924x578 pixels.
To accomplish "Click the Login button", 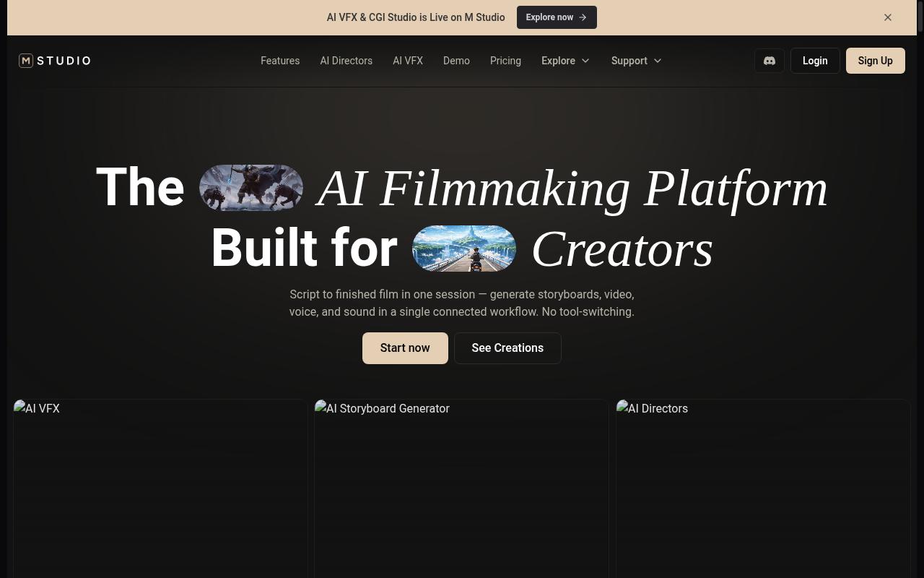I will pyautogui.click(x=815, y=61).
